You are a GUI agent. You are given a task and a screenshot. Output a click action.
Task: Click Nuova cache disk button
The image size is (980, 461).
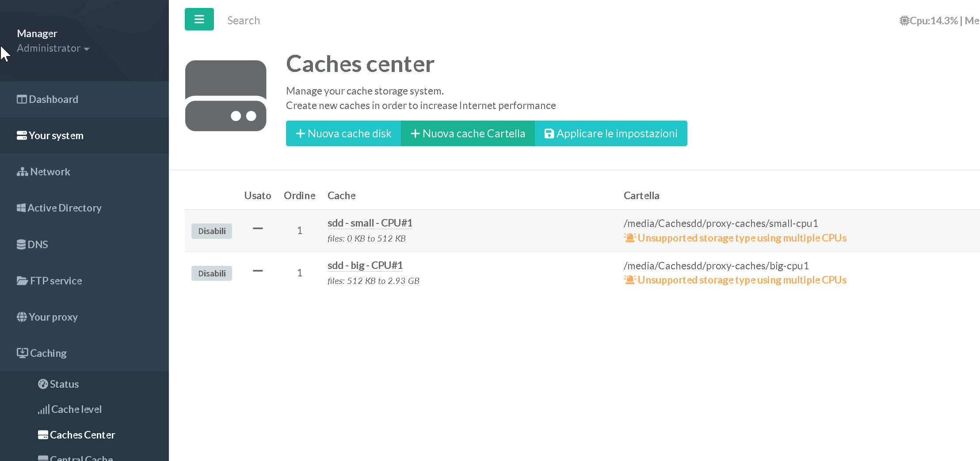pyautogui.click(x=343, y=133)
